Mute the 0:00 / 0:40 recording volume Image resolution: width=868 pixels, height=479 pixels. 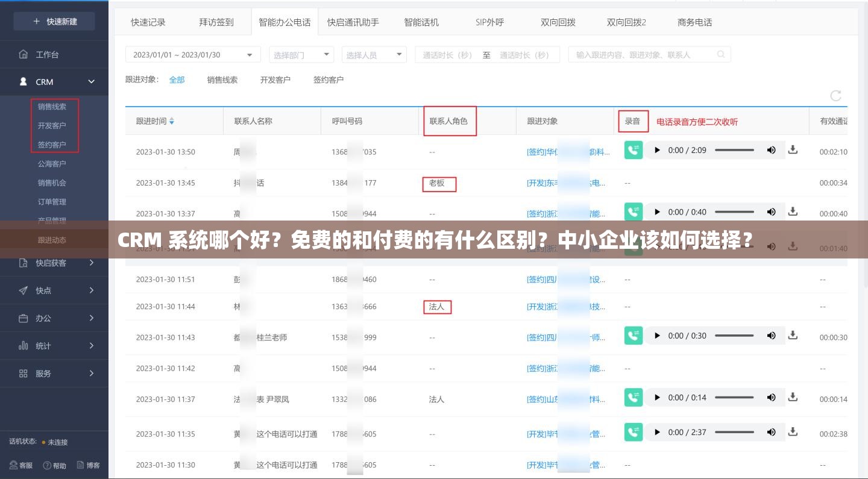click(772, 211)
